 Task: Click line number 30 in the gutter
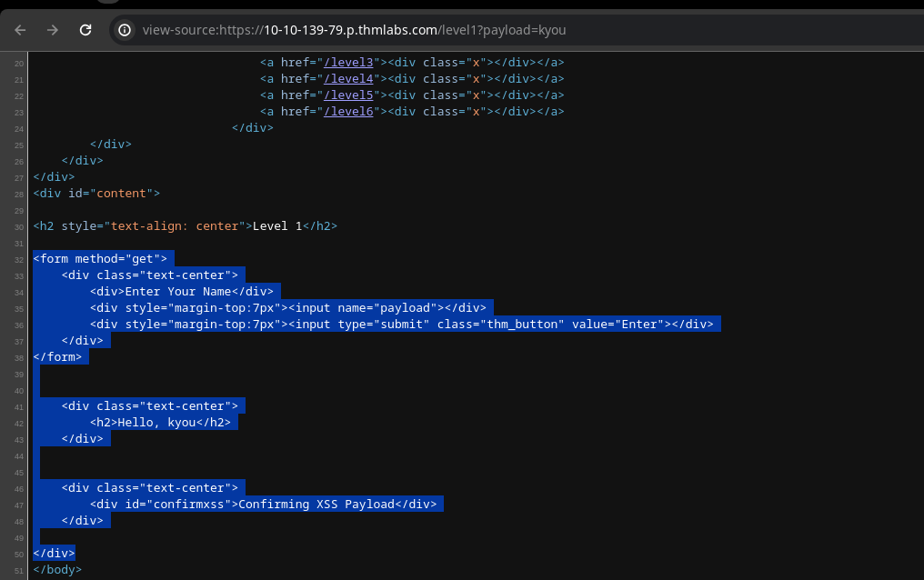(x=19, y=226)
